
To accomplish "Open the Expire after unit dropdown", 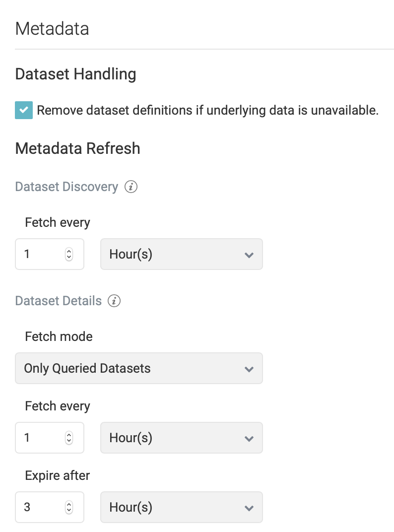I will click(181, 508).
